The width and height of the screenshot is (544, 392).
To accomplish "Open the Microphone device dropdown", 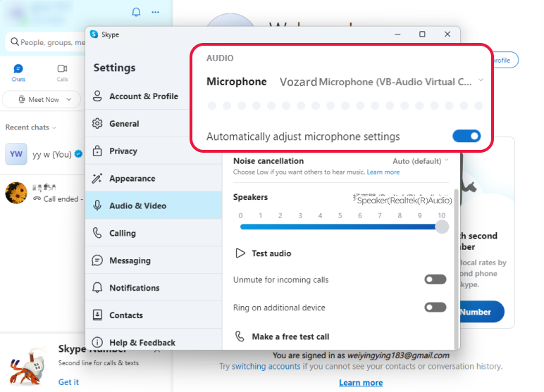I will pyautogui.click(x=382, y=82).
